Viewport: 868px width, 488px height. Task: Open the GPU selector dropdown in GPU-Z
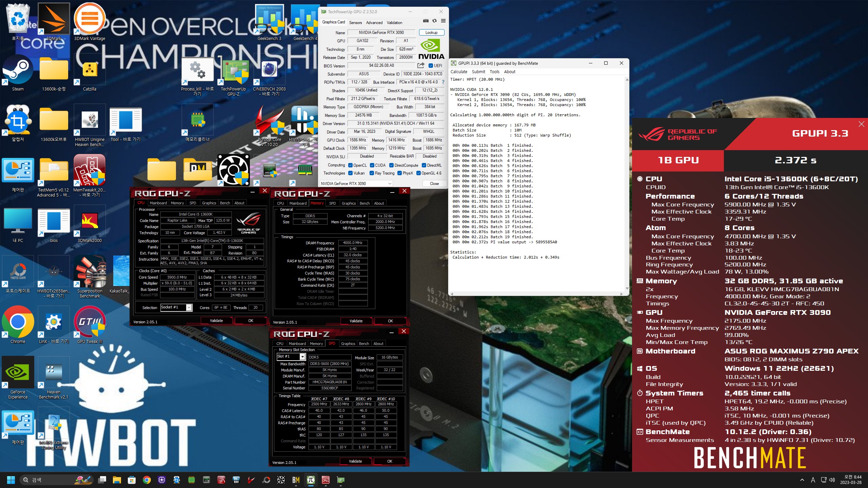point(356,184)
